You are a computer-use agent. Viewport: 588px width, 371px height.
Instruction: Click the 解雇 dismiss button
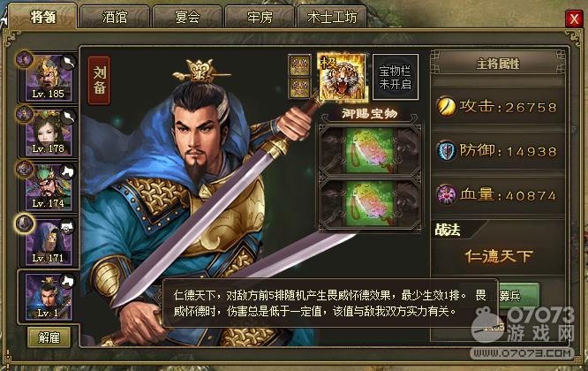point(49,337)
